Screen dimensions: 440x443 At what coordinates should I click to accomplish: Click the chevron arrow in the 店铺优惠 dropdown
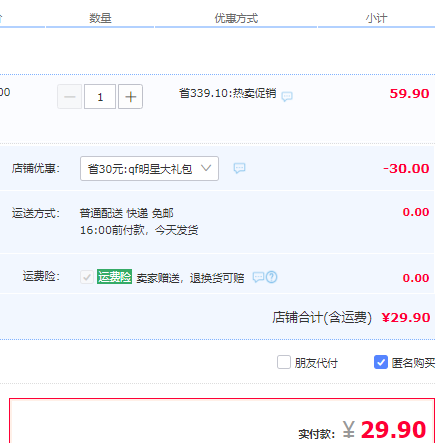(x=206, y=168)
